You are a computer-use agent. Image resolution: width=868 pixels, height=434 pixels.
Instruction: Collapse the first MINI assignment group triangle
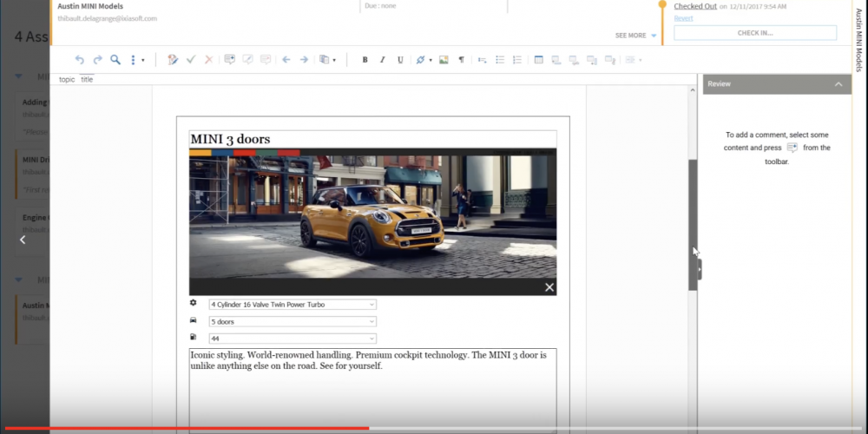18,76
